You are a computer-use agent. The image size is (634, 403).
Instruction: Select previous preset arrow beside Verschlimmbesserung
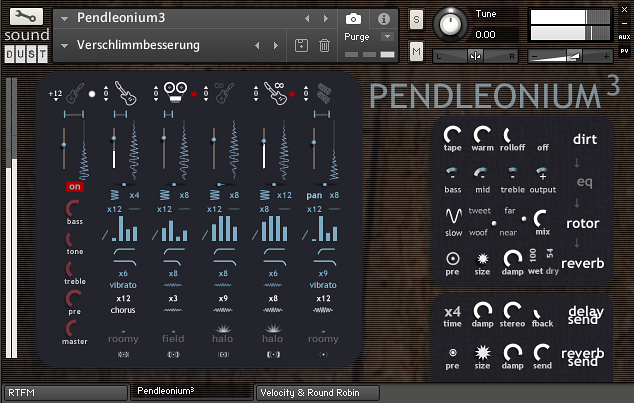coord(257,46)
